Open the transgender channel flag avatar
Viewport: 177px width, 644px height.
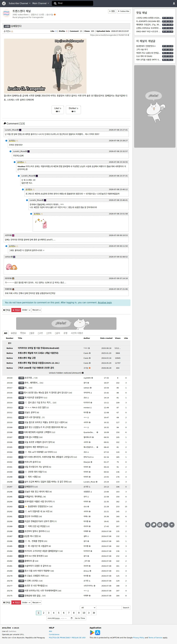point(6,13)
